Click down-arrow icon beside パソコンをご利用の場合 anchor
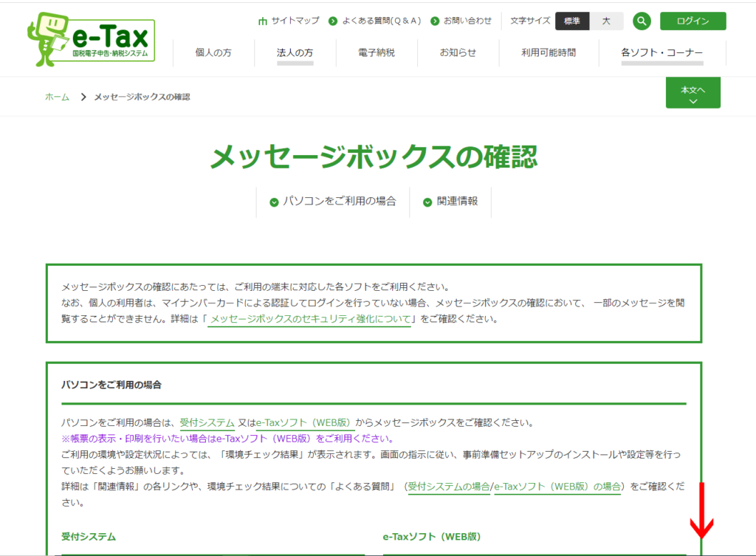The height and width of the screenshot is (556, 756). [x=274, y=202]
